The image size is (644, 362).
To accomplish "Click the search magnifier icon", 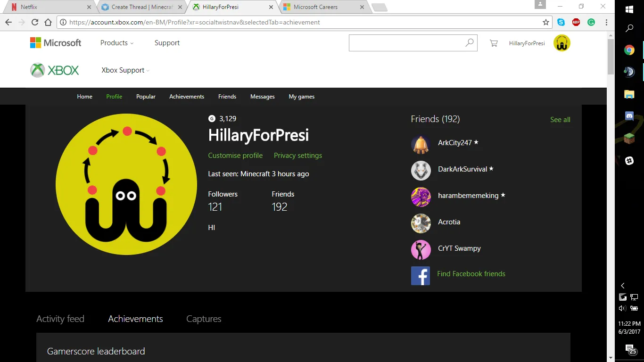I will 470,43.
